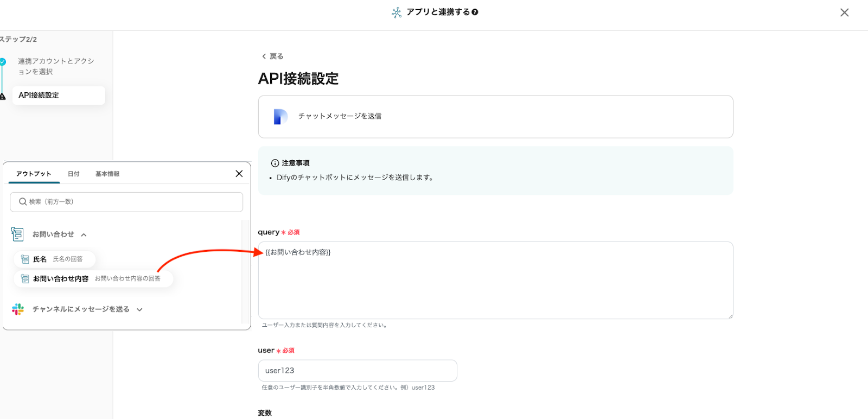Click the 注意事項 info icon
Screen dimensions: 868x419
point(275,163)
